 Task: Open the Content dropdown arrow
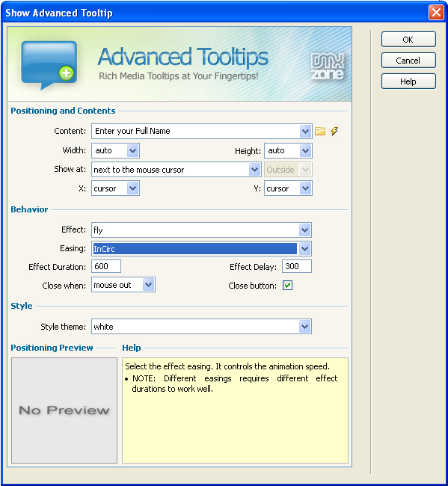pos(305,132)
